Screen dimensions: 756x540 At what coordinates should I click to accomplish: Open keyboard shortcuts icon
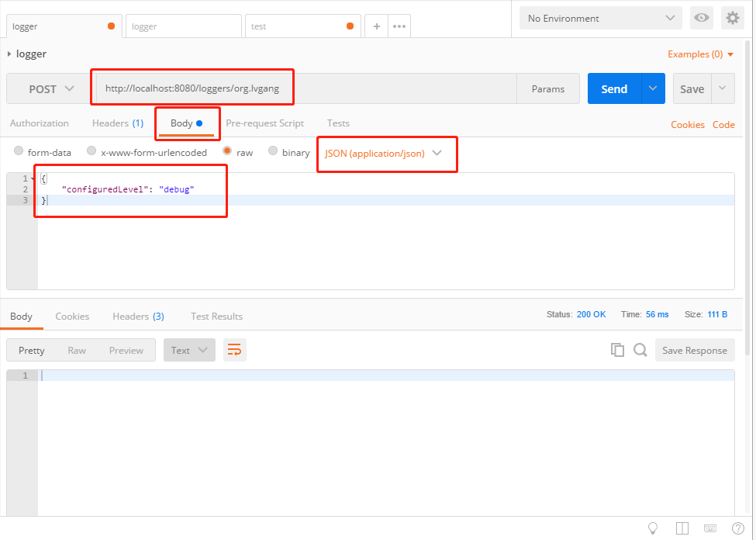click(x=710, y=528)
